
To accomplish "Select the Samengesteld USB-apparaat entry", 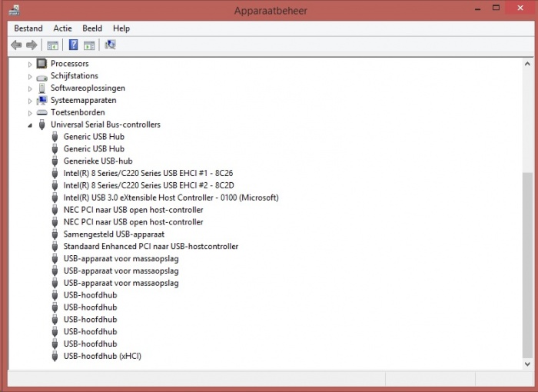I will tap(114, 234).
